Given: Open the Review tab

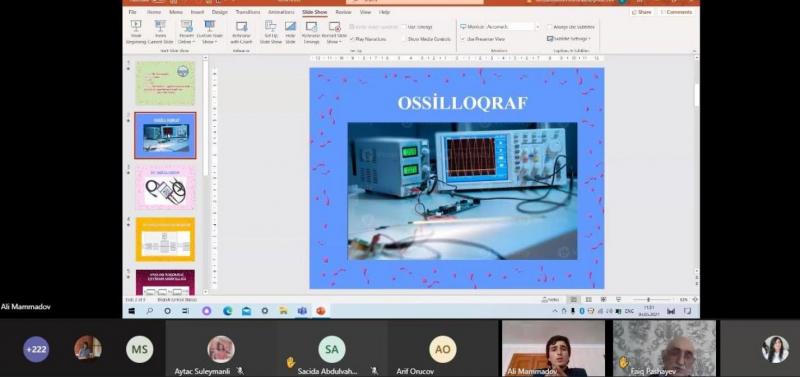Looking at the screenshot, I should [x=343, y=12].
